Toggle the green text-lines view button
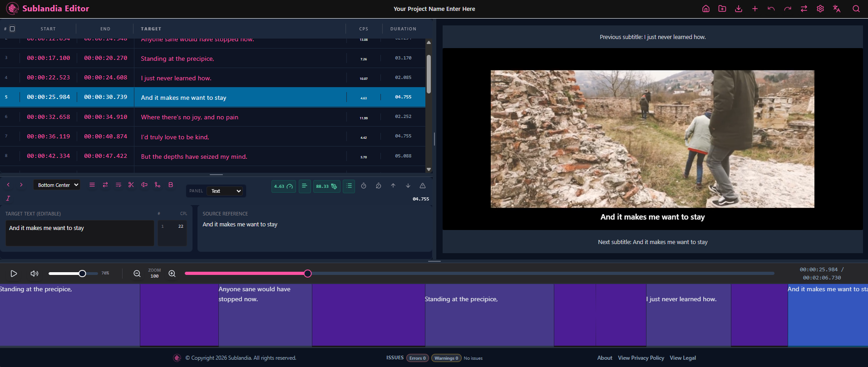 (305, 186)
